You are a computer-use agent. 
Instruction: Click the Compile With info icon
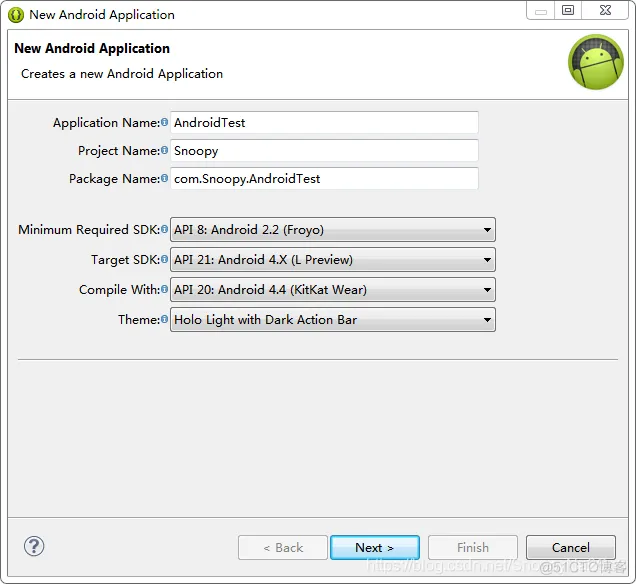tap(164, 289)
